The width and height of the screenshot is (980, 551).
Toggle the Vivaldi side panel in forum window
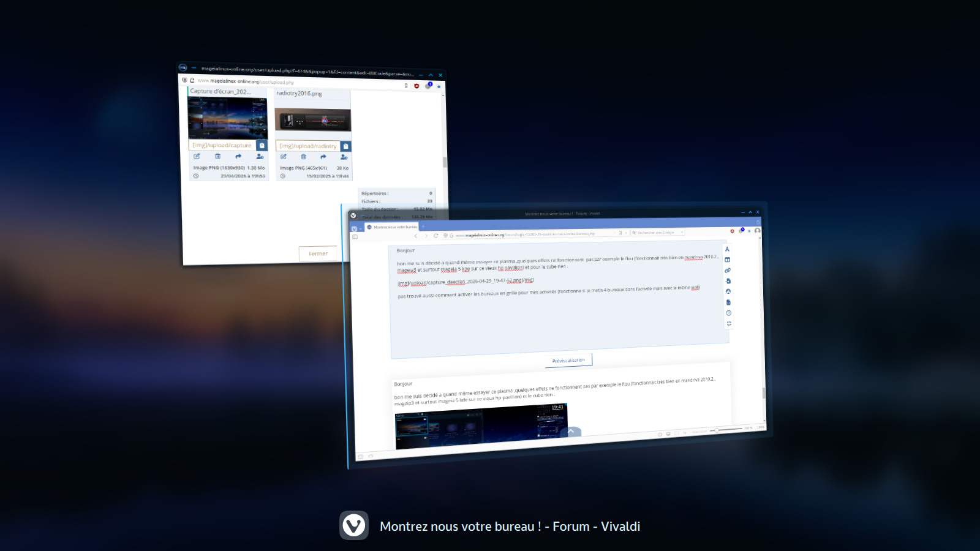355,237
